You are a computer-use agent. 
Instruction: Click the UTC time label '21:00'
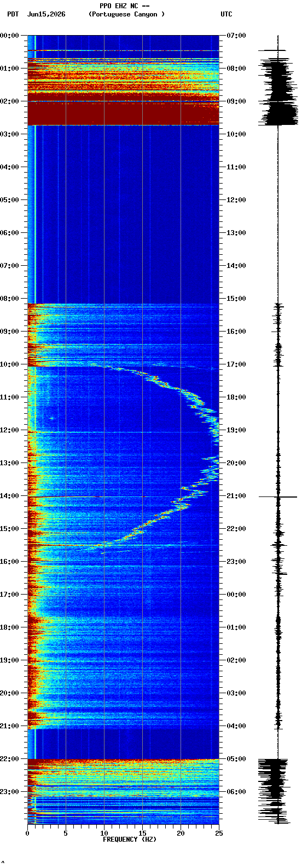point(236,496)
